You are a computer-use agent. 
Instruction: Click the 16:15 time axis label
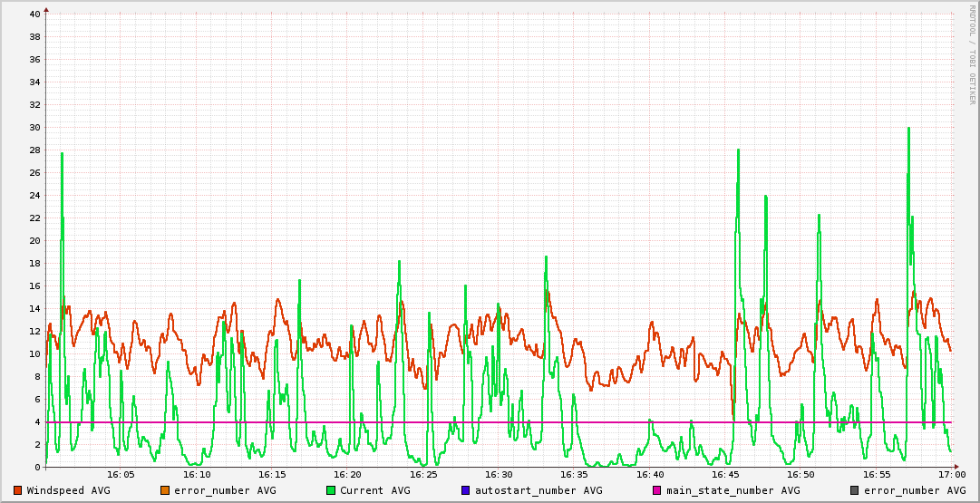click(273, 475)
